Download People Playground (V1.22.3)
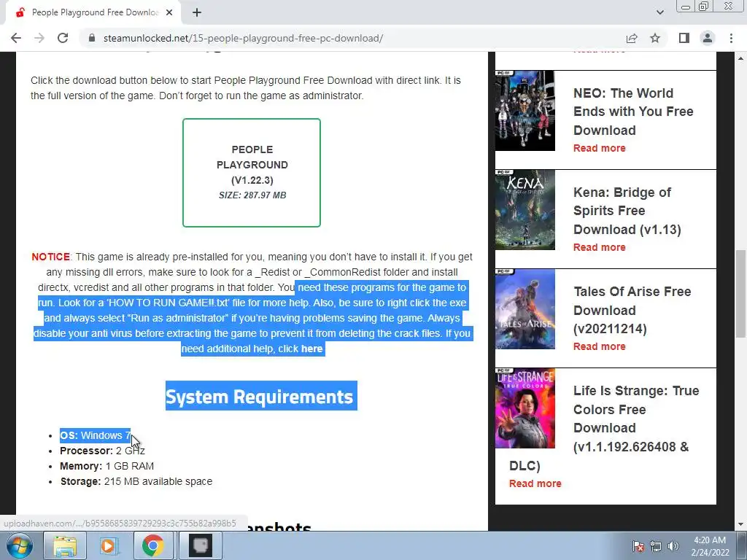This screenshot has width=747, height=560. tap(252, 172)
